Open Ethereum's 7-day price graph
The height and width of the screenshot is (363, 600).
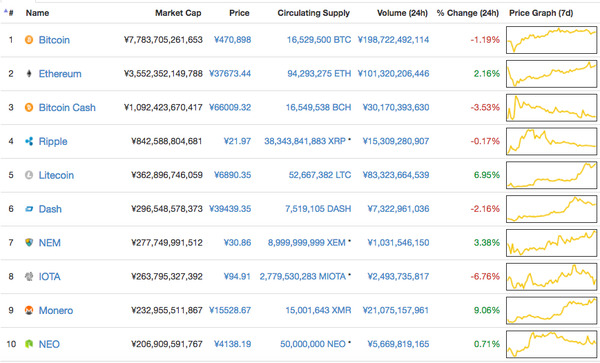click(551, 74)
